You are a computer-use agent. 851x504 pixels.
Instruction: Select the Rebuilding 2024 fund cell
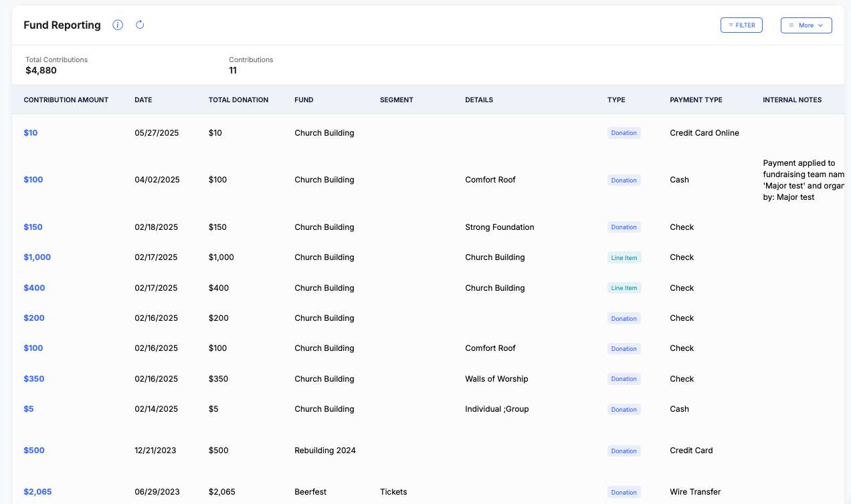tap(325, 451)
